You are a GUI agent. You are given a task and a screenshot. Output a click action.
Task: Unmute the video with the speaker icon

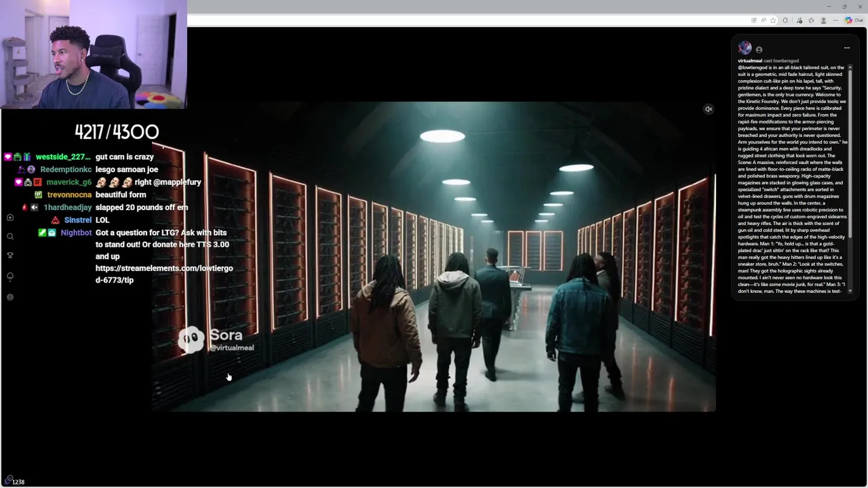click(708, 109)
